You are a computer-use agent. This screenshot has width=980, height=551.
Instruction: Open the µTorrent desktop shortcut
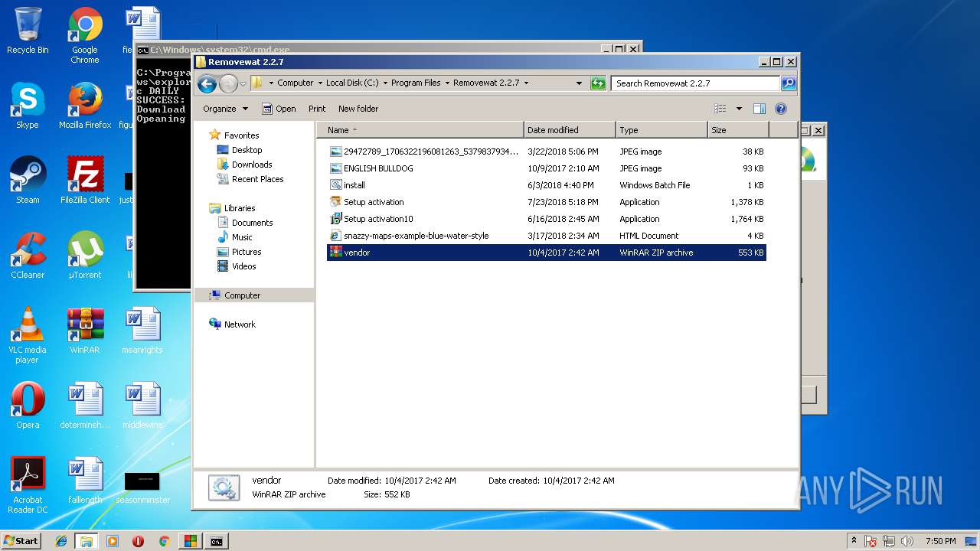tap(85, 256)
